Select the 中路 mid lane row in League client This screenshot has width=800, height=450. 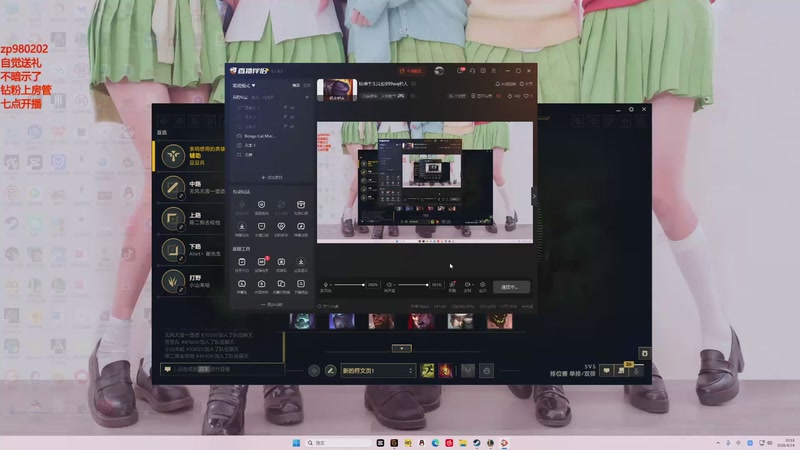[x=189, y=187]
